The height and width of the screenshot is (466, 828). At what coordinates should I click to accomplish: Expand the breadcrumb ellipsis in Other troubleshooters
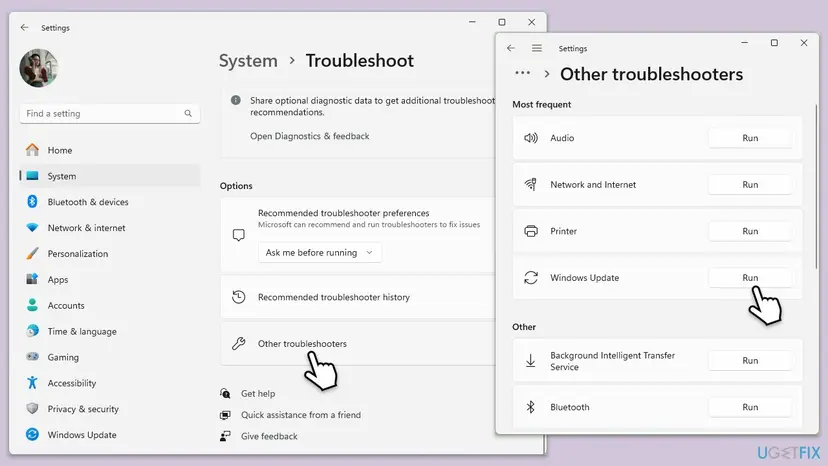(x=522, y=73)
